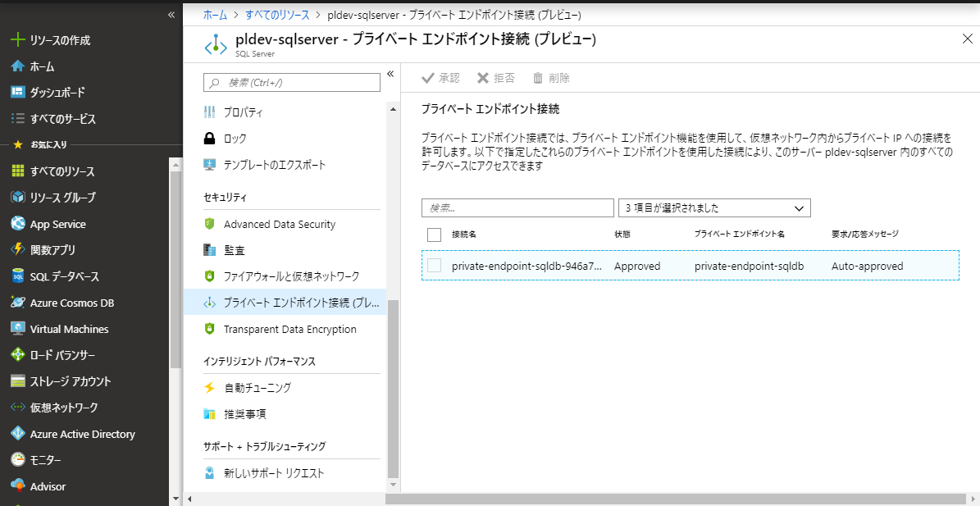
Task: Click the Approved status cell
Action: coord(637,266)
